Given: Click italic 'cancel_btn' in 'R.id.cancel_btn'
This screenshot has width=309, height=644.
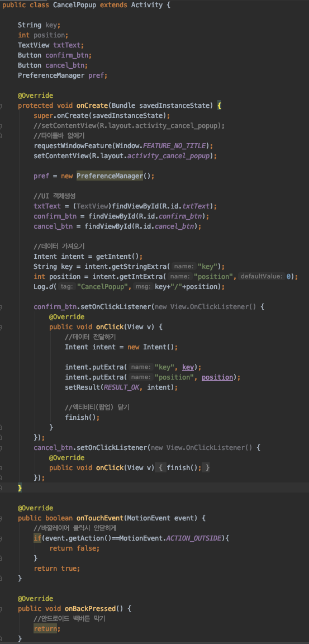Looking at the screenshot, I should point(174,226).
